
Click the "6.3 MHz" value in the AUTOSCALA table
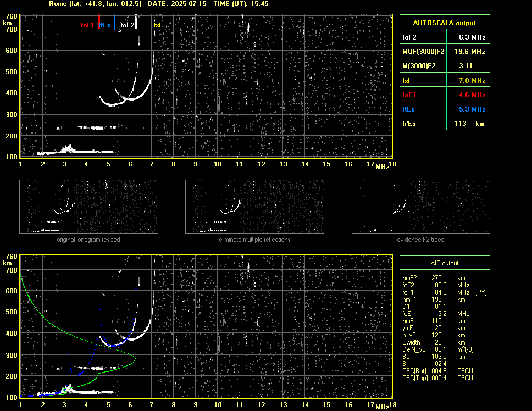(472, 37)
